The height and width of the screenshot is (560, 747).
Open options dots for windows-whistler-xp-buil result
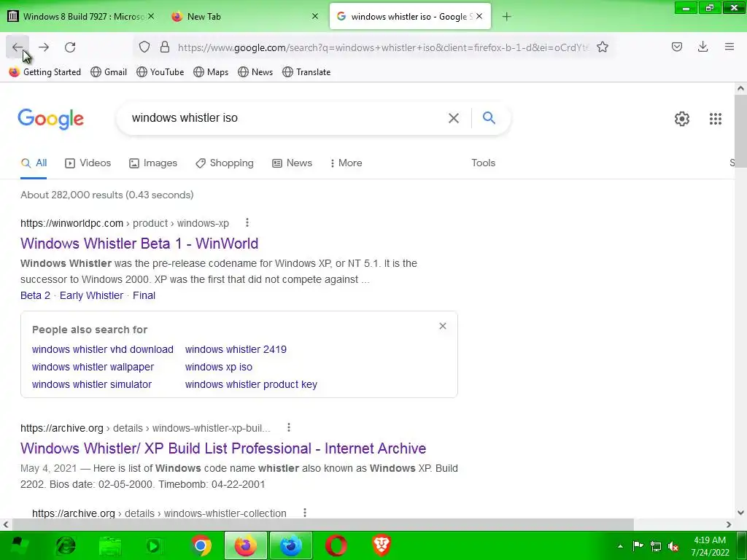pos(289,427)
